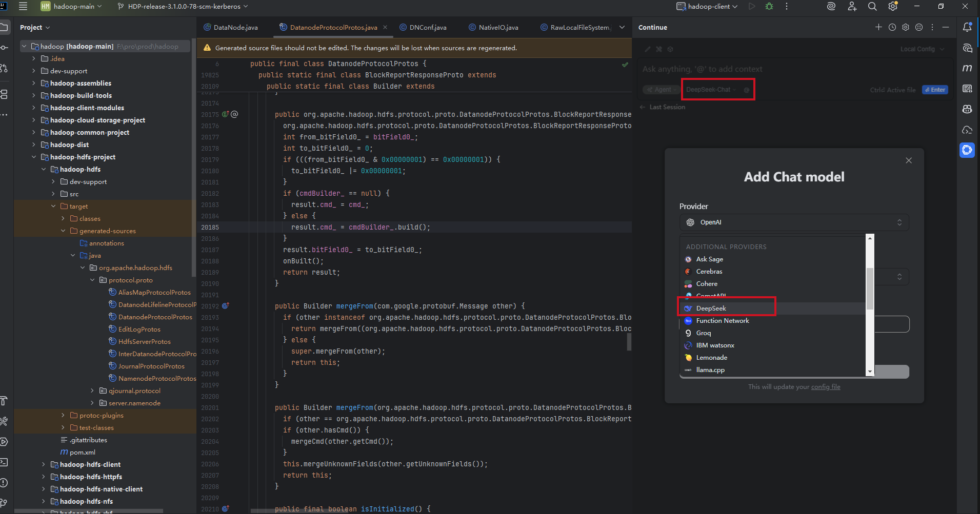Open Search Everywhere magnifier icon
Screen dimensions: 980x514
872,7
